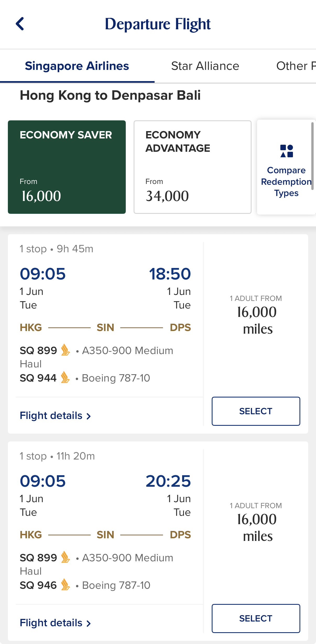Image resolution: width=316 pixels, height=644 pixels.
Task: Select the 11h 20m flight
Action: coord(256,618)
